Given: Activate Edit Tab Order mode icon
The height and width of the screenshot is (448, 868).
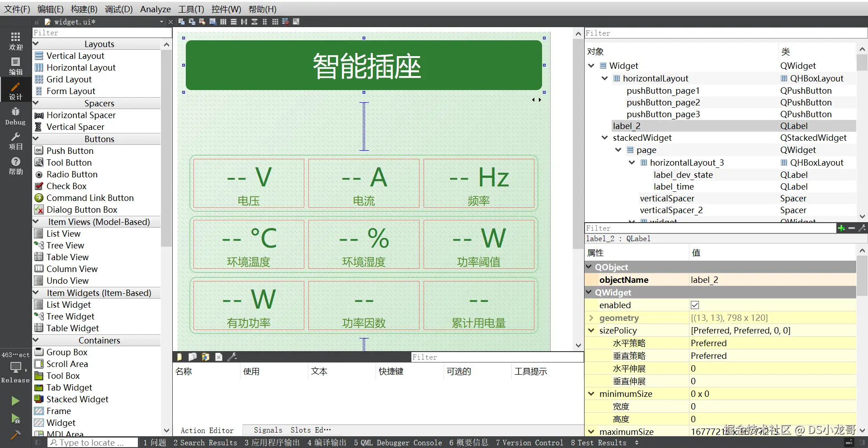Looking at the screenshot, I should [x=212, y=22].
